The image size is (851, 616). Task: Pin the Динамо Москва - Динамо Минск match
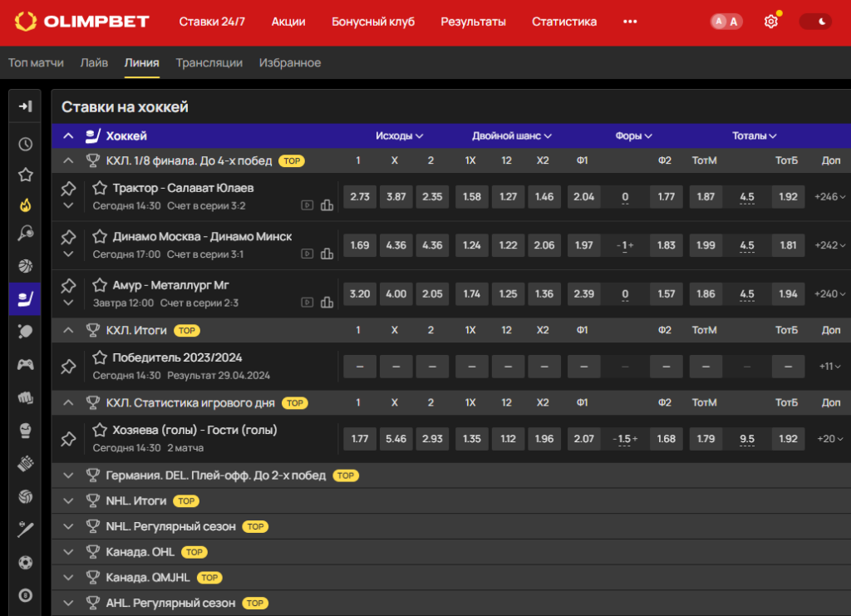[x=68, y=237]
